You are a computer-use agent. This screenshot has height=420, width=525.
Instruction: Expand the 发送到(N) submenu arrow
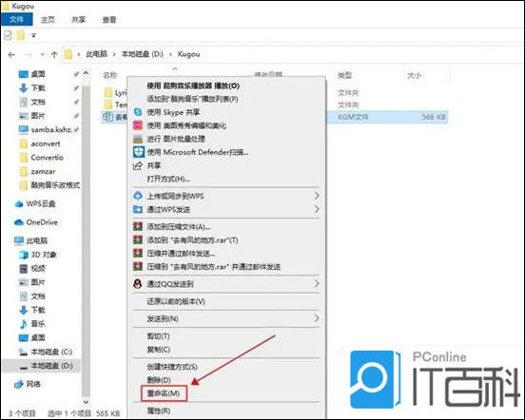point(317,318)
